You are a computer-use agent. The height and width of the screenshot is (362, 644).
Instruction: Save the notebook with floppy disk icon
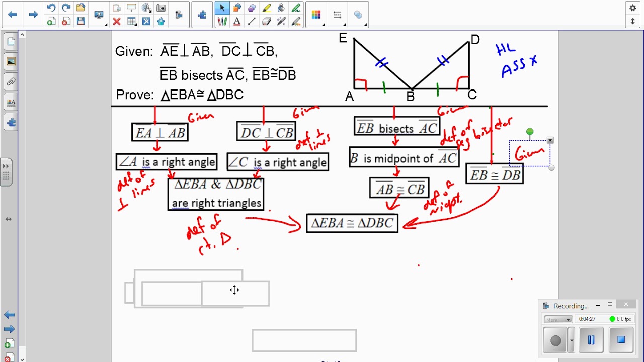[x=81, y=21]
